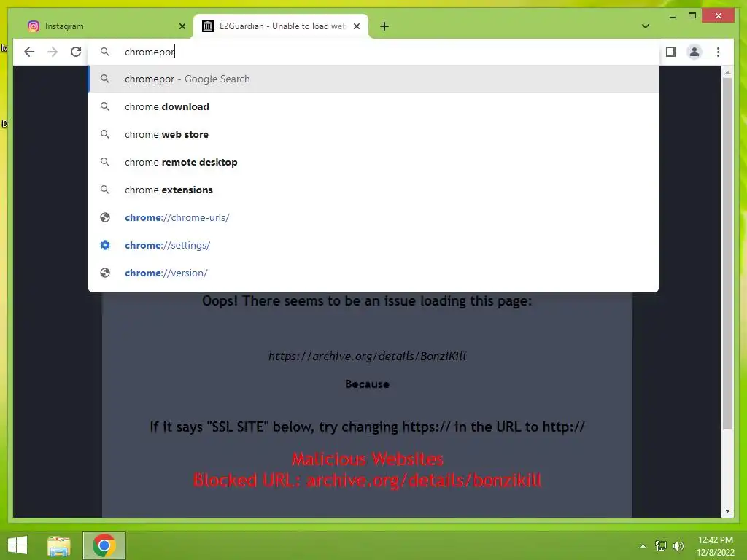Click the gear icon beside chrome://settings/

[x=105, y=245]
